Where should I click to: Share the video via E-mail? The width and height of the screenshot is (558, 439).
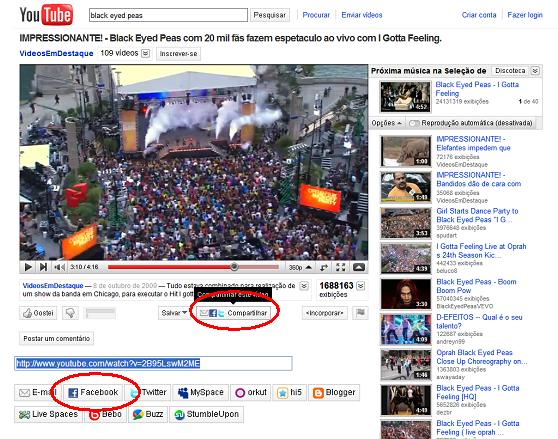point(37,392)
